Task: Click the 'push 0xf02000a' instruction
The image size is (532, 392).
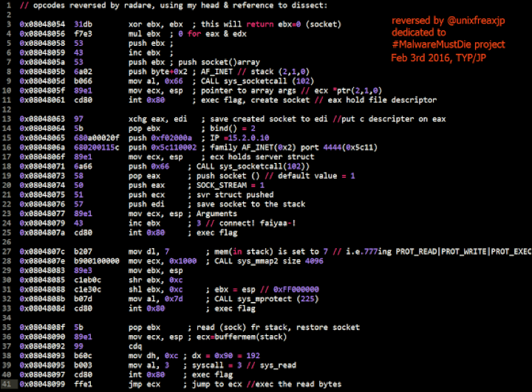Action: 160,138
